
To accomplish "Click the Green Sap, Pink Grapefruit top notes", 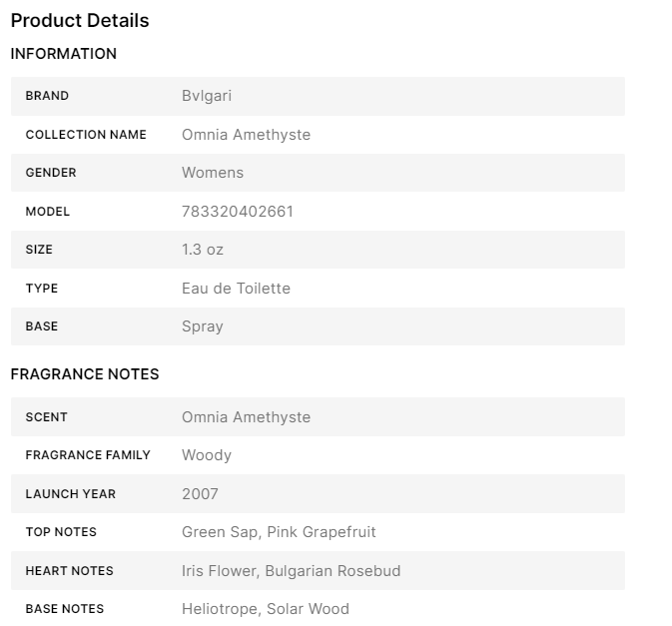I will (279, 532).
